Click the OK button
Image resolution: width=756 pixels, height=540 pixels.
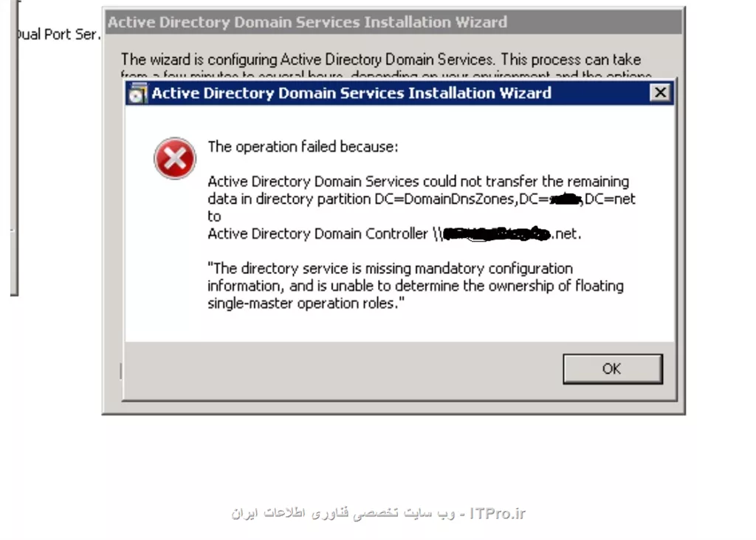[612, 369]
